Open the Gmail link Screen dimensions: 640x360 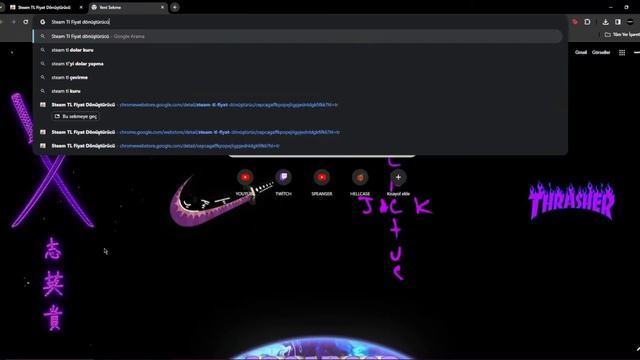coord(581,52)
